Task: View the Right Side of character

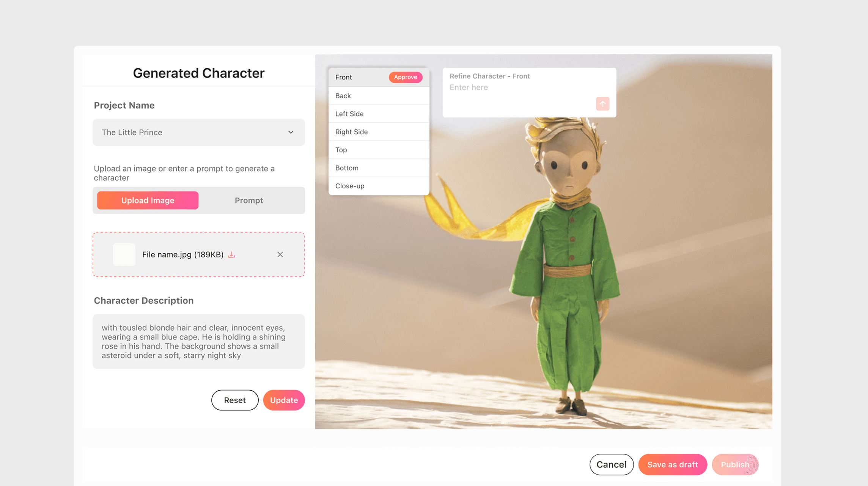Action: coord(351,132)
